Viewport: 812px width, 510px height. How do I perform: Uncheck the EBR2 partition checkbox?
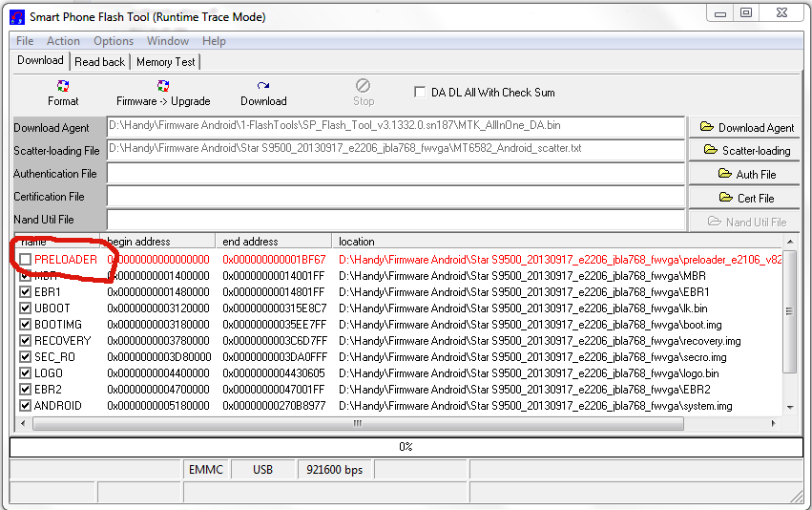tap(25, 390)
